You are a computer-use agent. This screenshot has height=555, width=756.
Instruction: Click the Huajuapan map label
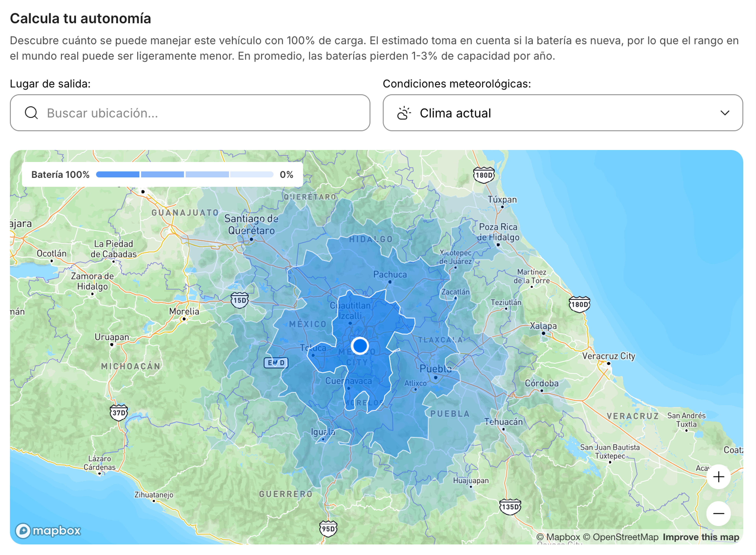471,481
